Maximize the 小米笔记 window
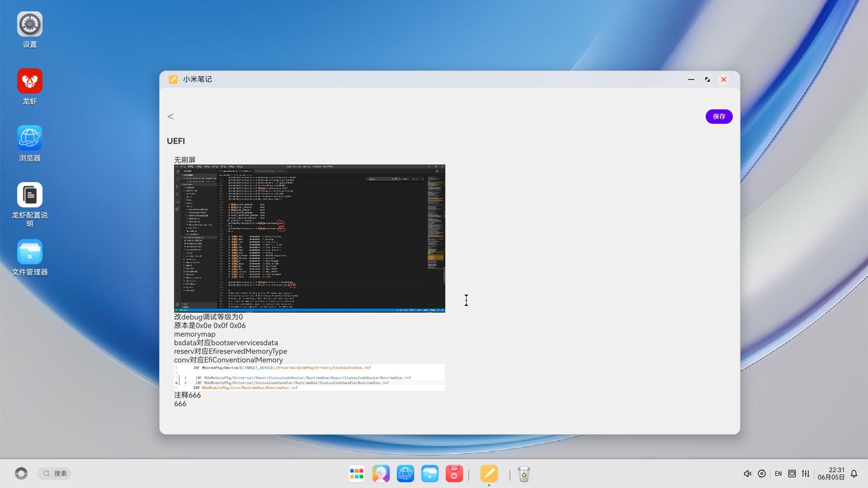868x488 pixels. pos(708,80)
